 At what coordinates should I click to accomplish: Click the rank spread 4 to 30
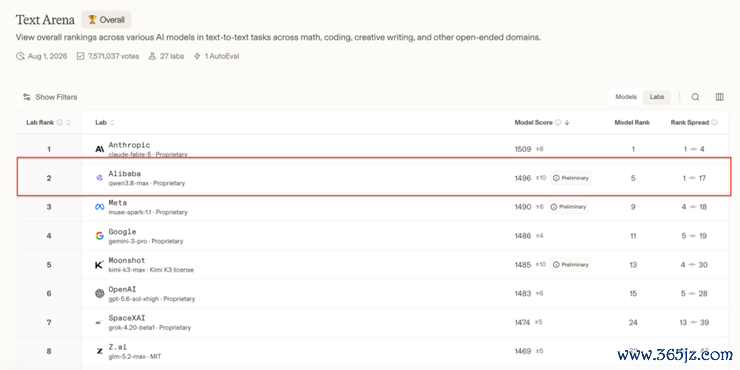(x=694, y=265)
